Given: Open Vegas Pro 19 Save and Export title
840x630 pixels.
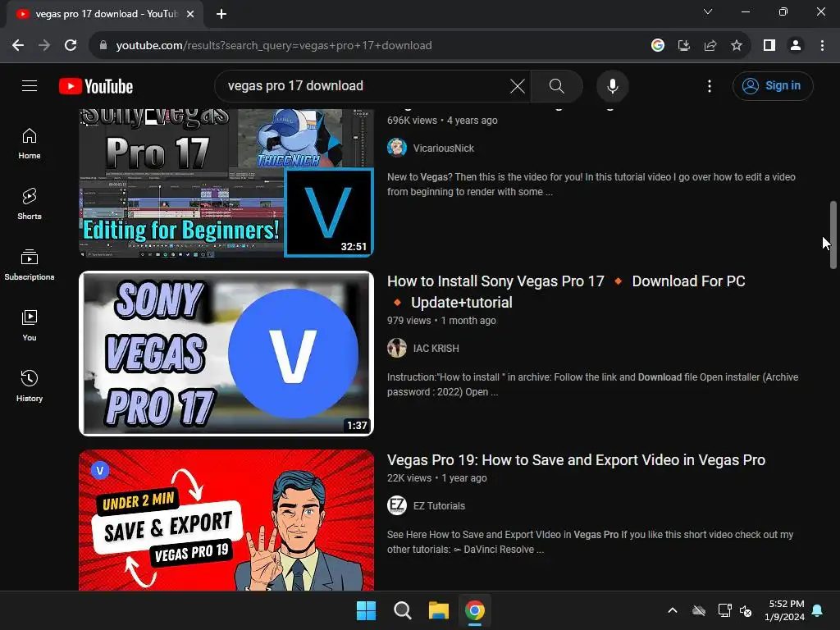Looking at the screenshot, I should 576,459.
